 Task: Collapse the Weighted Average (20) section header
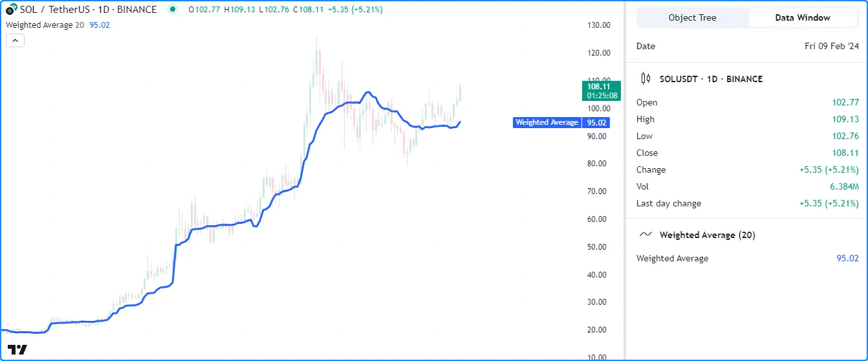pos(707,235)
